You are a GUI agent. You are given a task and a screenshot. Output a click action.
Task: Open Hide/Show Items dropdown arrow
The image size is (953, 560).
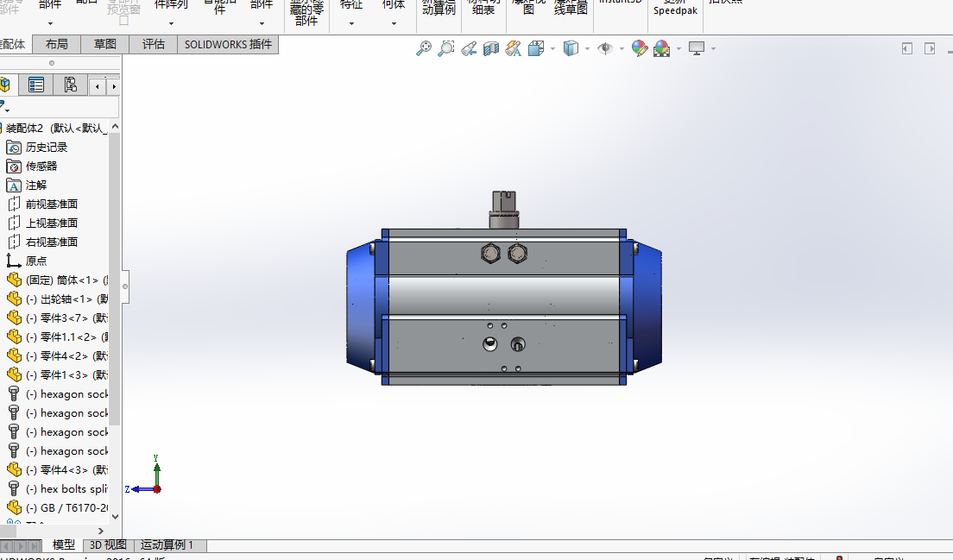tap(622, 48)
